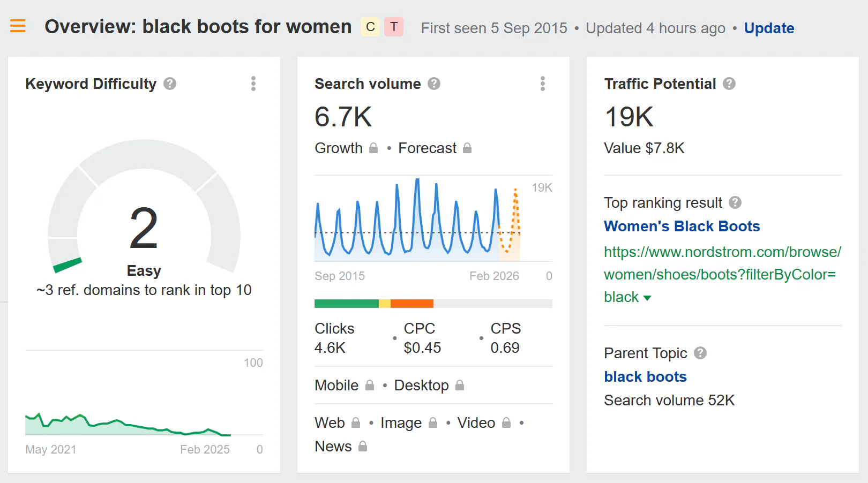Open the black boots parent topic

click(x=645, y=377)
